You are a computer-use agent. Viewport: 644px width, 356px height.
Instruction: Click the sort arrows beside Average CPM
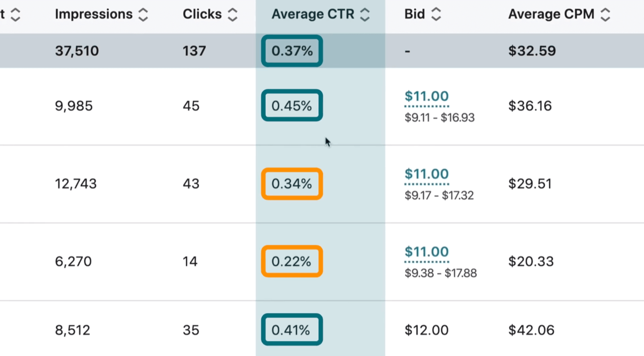coord(605,15)
